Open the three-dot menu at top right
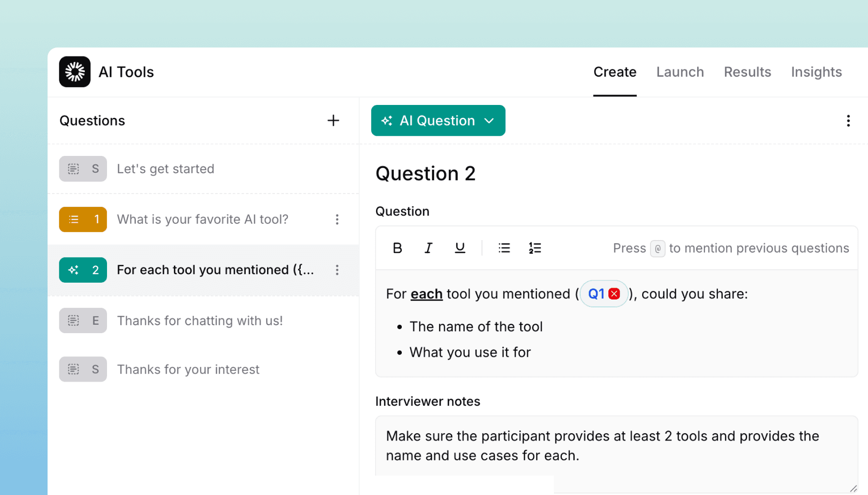Viewport: 868px width, 495px height. tap(848, 120)
